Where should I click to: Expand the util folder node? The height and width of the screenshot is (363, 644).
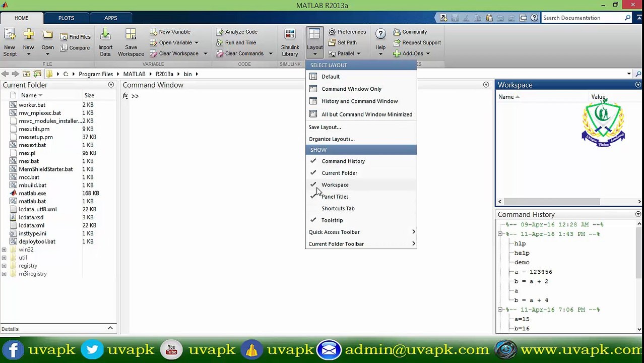(4, 258)
